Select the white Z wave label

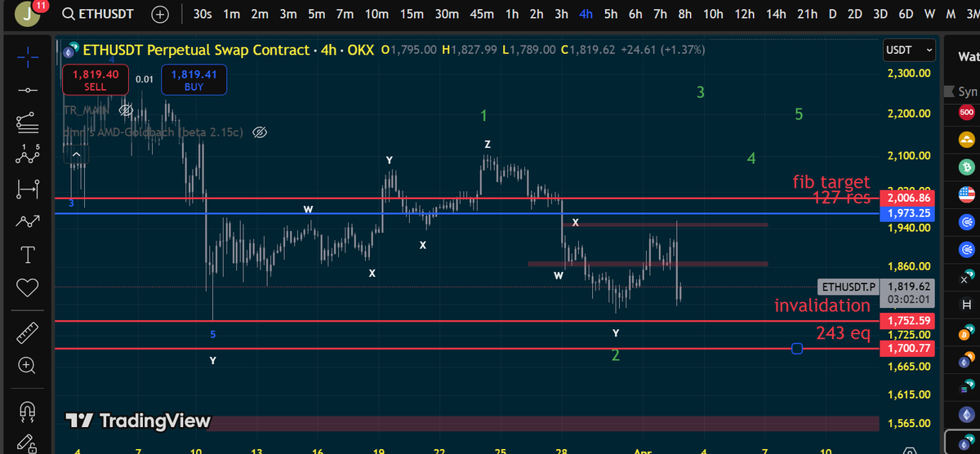coord(488,145)
